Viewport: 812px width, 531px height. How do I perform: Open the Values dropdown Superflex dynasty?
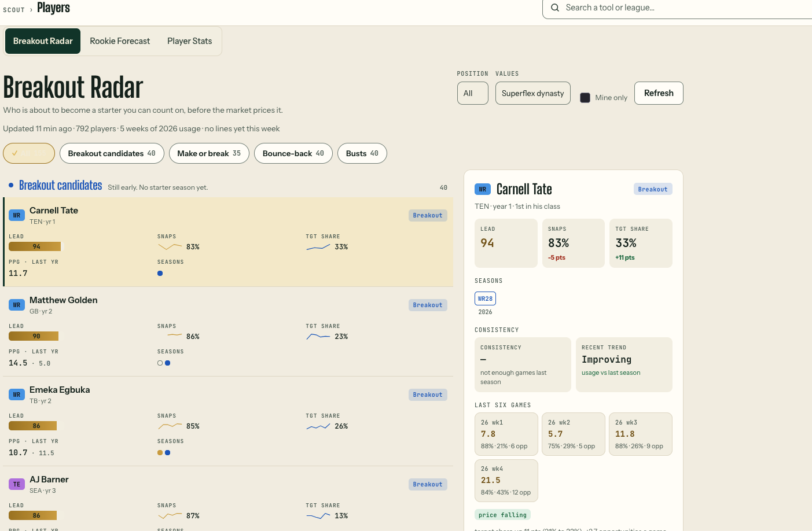[x=533, y=93]
